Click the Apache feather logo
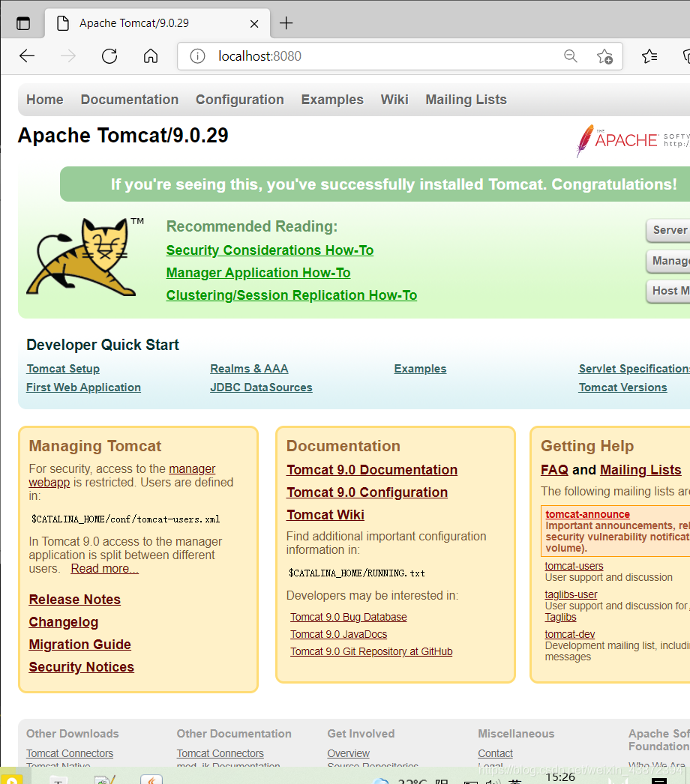This screenshot has height=784, width=690. tap(632, 140)
